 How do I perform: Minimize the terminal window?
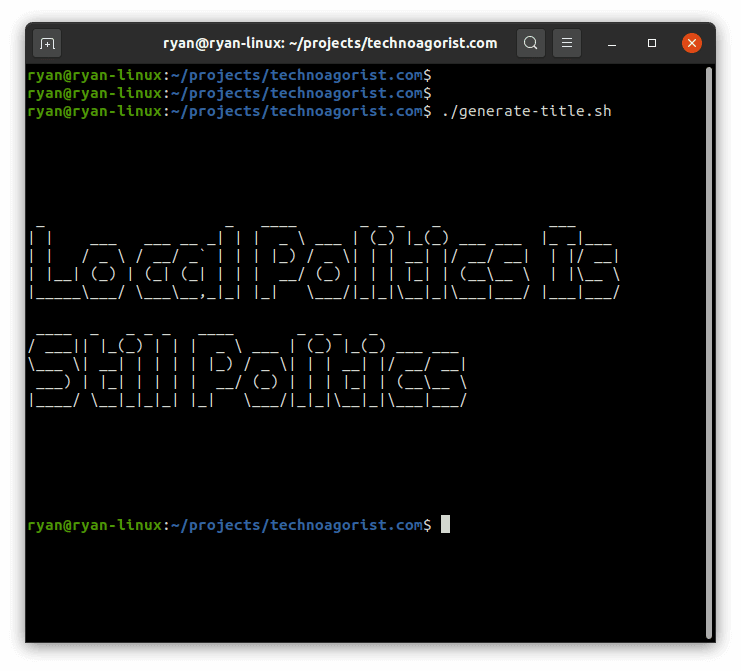pyautogui.click(x=612, y=43)
